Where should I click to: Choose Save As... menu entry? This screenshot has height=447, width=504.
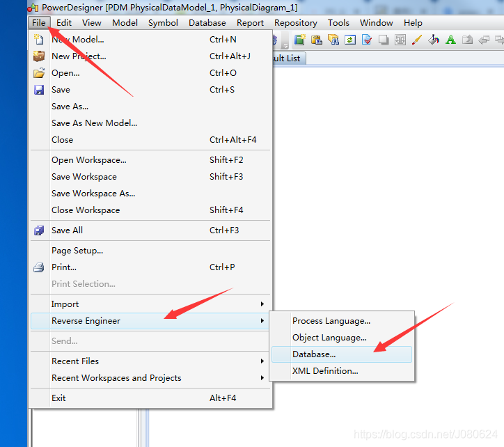tap(150, 107)
